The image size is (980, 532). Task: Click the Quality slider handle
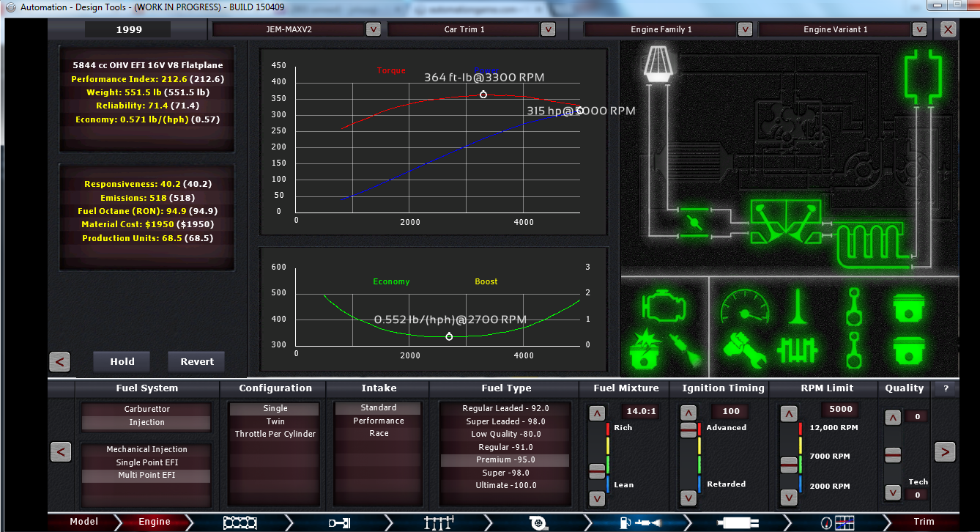point(892,455)
